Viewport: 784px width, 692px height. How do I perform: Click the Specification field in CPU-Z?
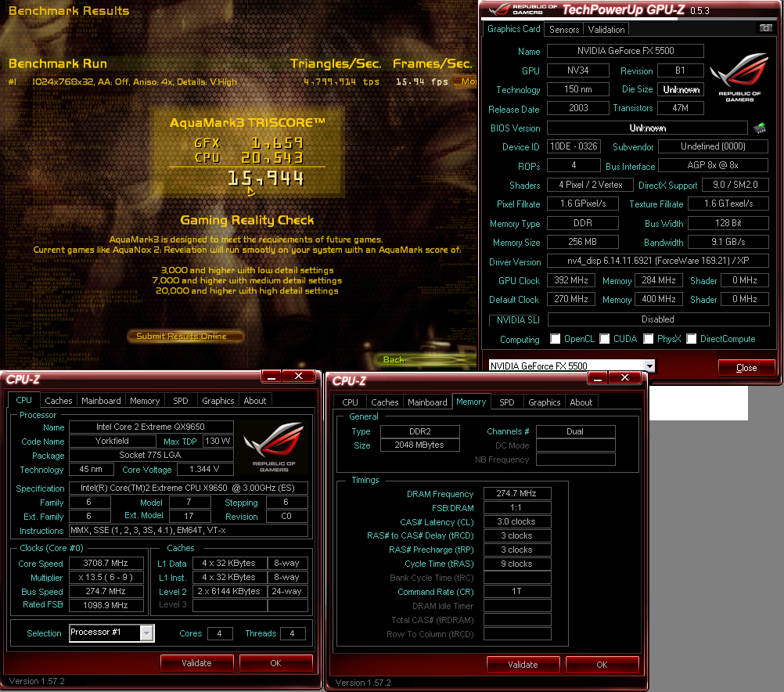tap(188, 488)
